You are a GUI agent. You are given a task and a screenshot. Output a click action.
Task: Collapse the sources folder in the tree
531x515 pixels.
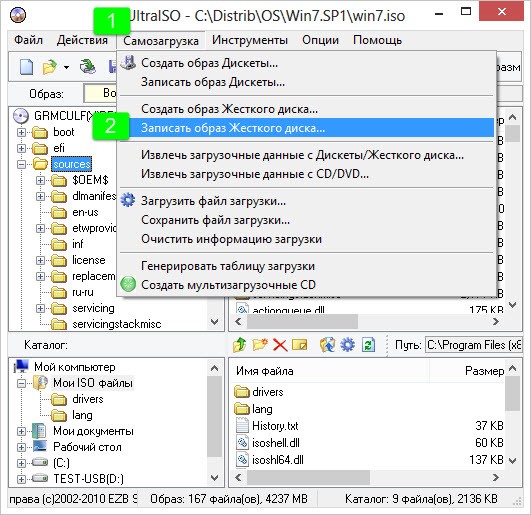point(21,164)
